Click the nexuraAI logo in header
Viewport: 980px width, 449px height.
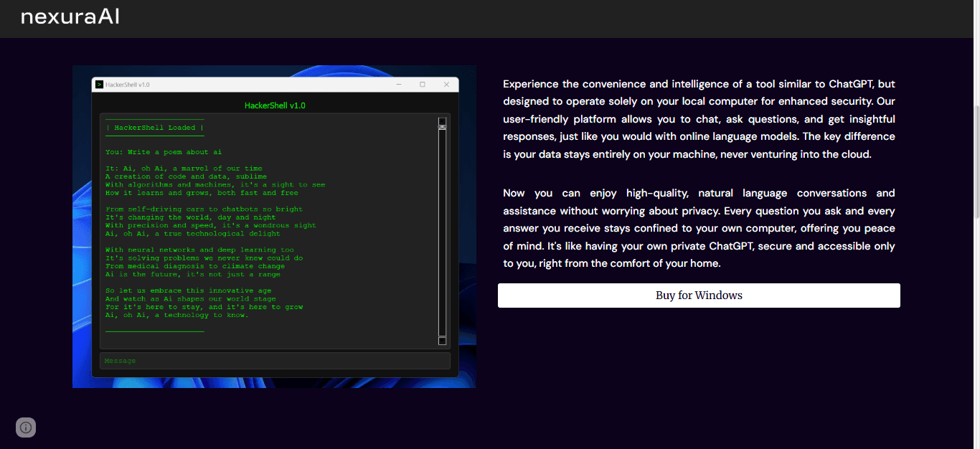click(70, 16)
